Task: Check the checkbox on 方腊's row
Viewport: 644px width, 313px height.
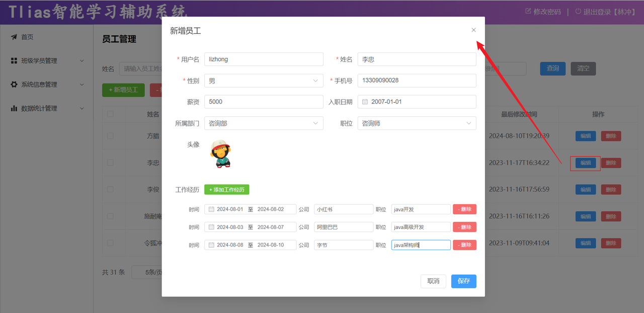Action: tap(110, 136)
